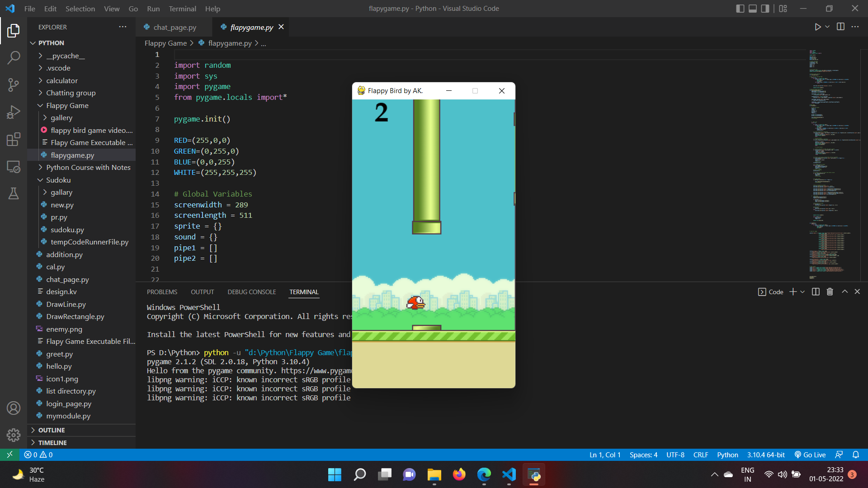Toggle the bottom panel visibility
Viewport: 868px width, 488px height.
point(753,8)
